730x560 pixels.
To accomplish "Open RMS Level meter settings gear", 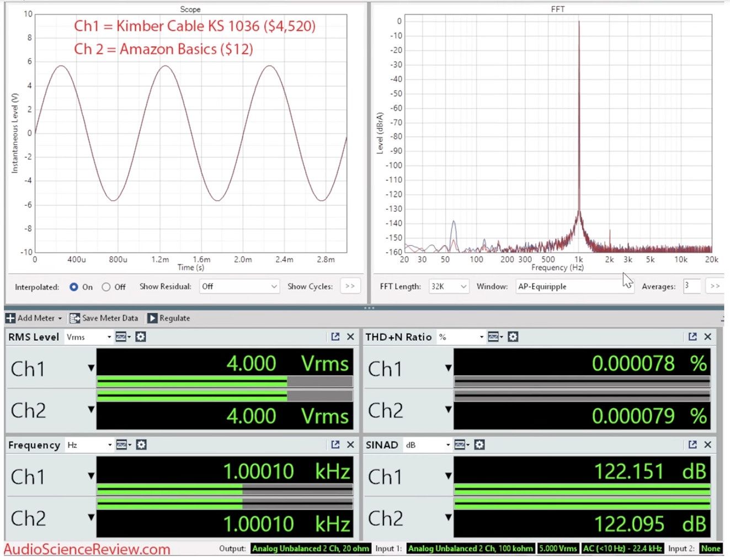I will pos(141,337).
